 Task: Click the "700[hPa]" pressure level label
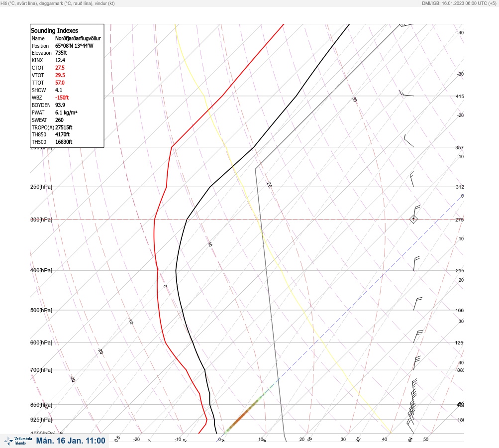point(41,370)
